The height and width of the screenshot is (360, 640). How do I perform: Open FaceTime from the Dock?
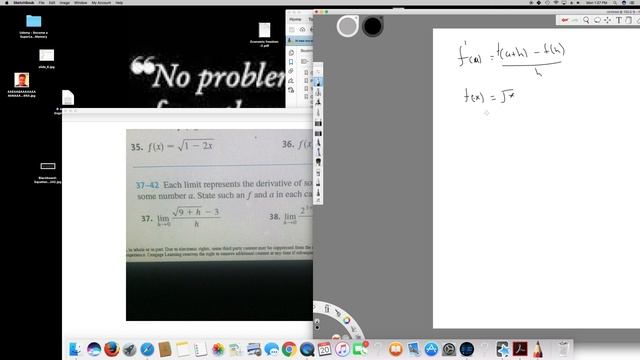pos(360,349)
